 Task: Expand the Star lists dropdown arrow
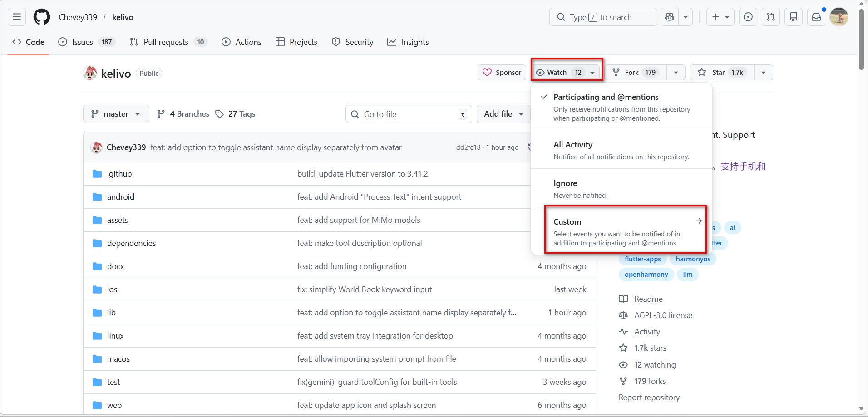click(763, 73)
